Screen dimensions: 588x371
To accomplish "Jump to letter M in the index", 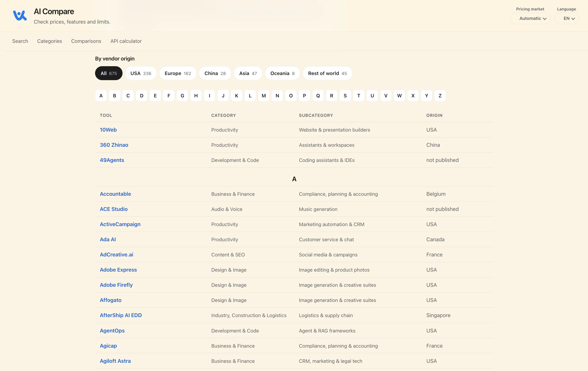I will [264, 96].
